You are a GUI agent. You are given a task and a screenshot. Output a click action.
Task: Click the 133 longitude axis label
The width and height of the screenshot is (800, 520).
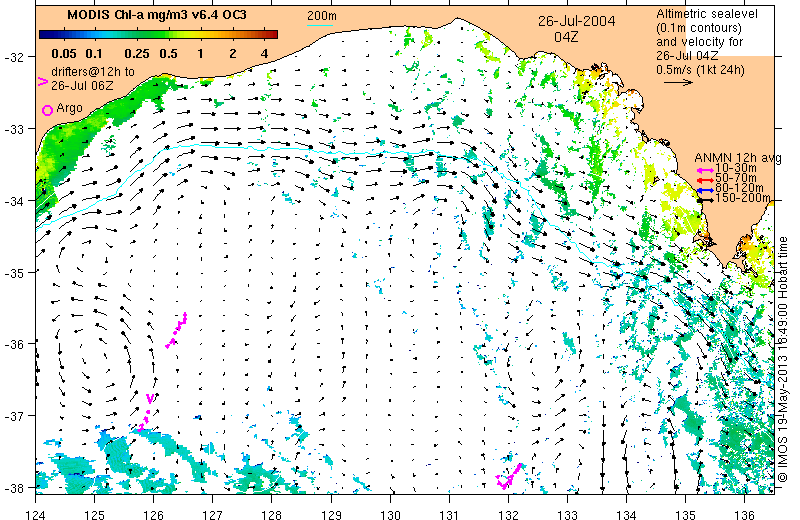click(567, 514)
